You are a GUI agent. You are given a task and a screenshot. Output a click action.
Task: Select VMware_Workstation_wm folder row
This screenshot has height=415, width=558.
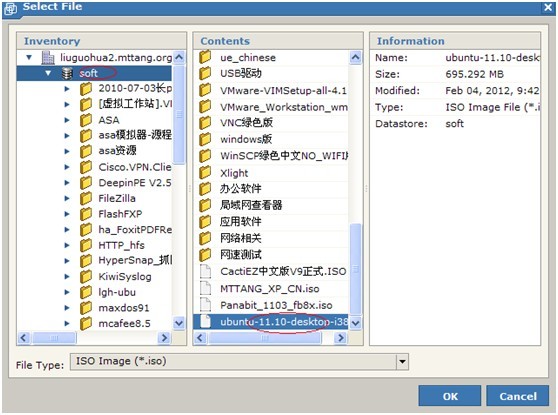(271, 107)
